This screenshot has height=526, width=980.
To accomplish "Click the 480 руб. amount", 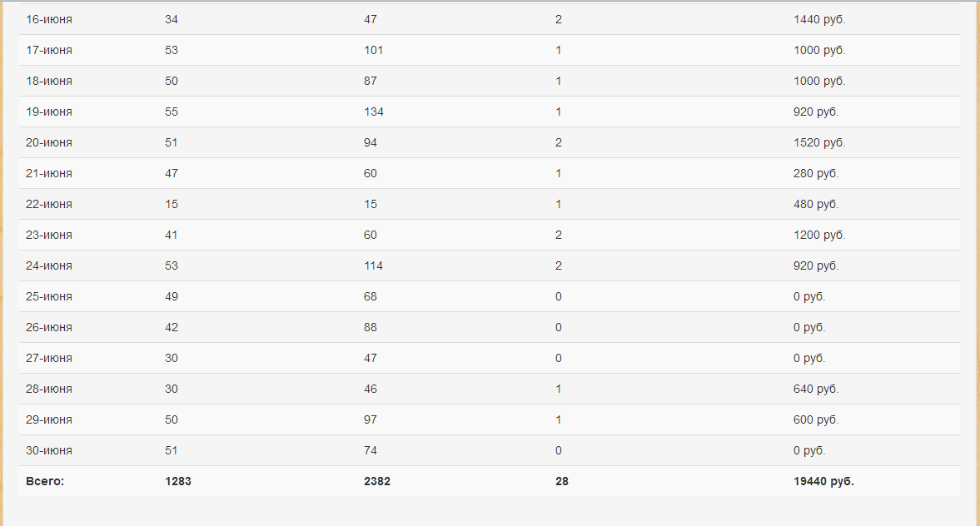I will point(816,204).
